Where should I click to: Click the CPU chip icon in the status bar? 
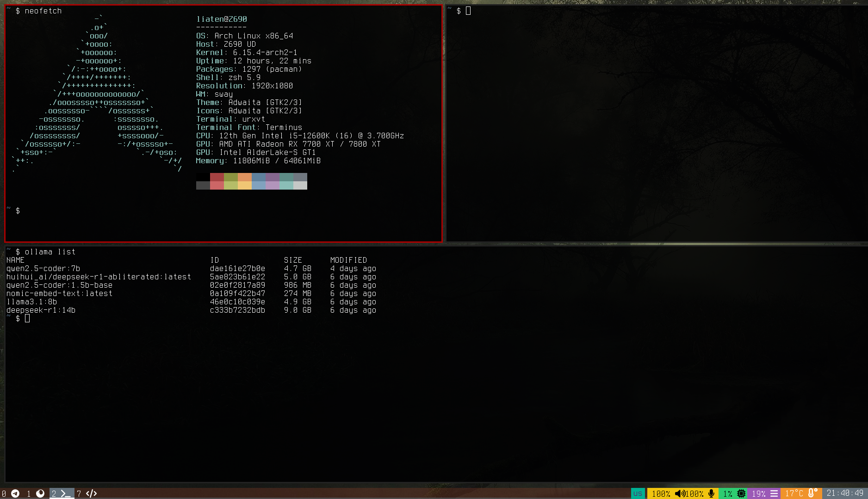tap(741, 493)
